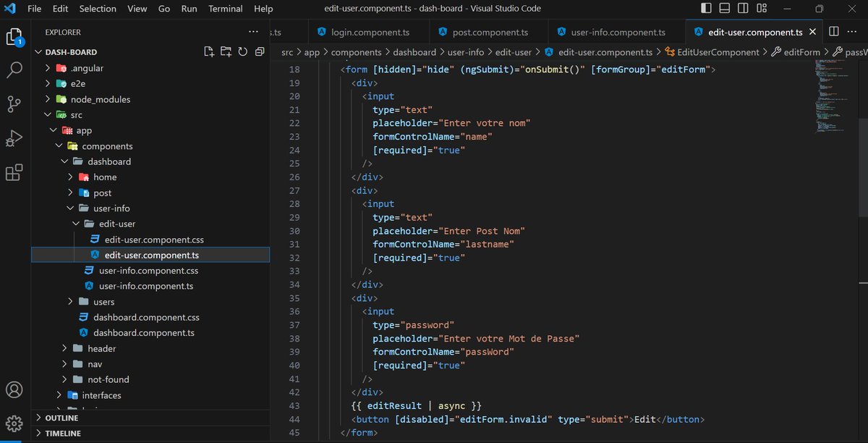The width and height of the screenshot is (868, 443).
Task: Collapse the edit-user folder
Action: point(150,224)
